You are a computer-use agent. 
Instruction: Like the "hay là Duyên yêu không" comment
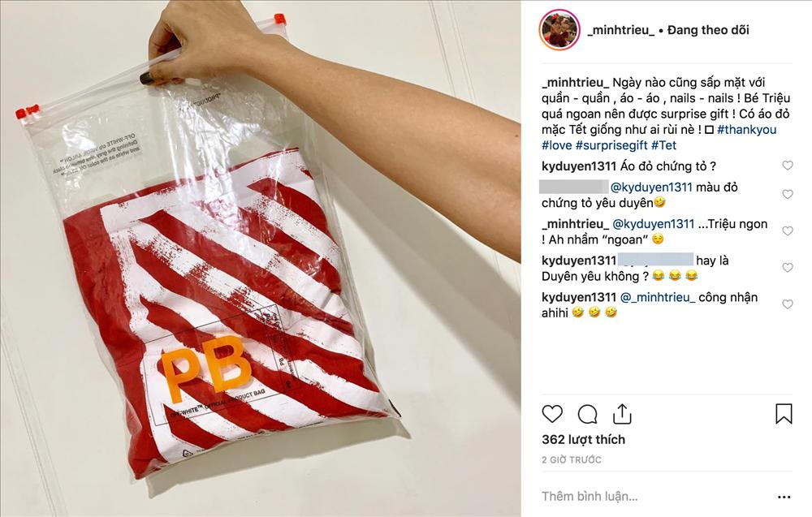coord(787,268)
